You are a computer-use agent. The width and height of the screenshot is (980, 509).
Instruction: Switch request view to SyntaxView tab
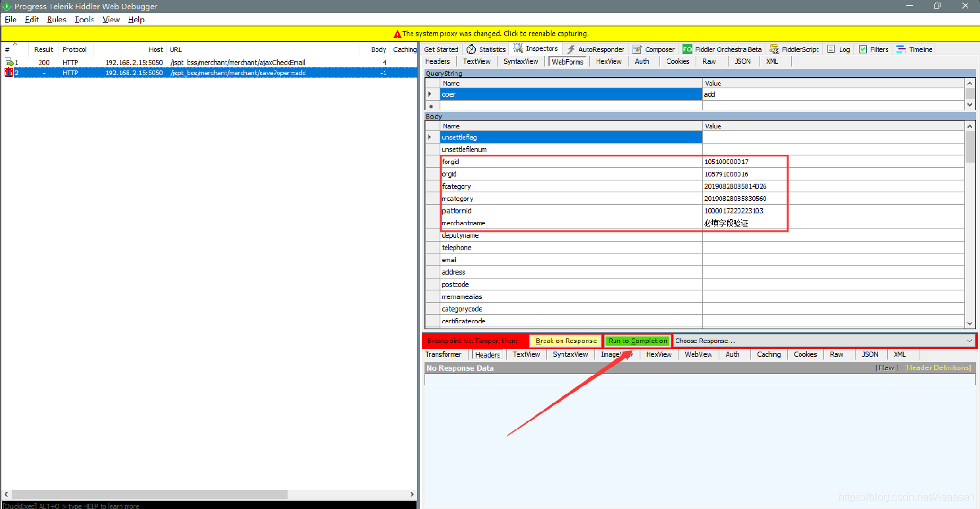click(x=521, y=61)
